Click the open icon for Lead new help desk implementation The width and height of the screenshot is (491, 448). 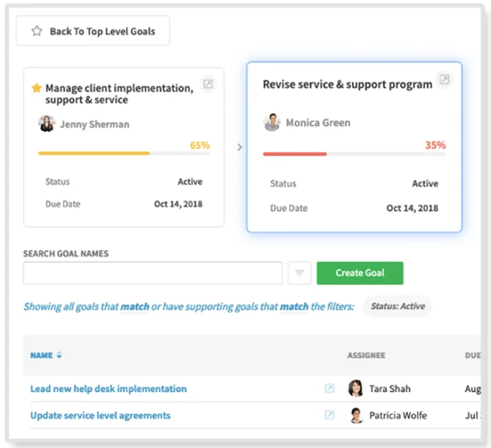point(329,388)
